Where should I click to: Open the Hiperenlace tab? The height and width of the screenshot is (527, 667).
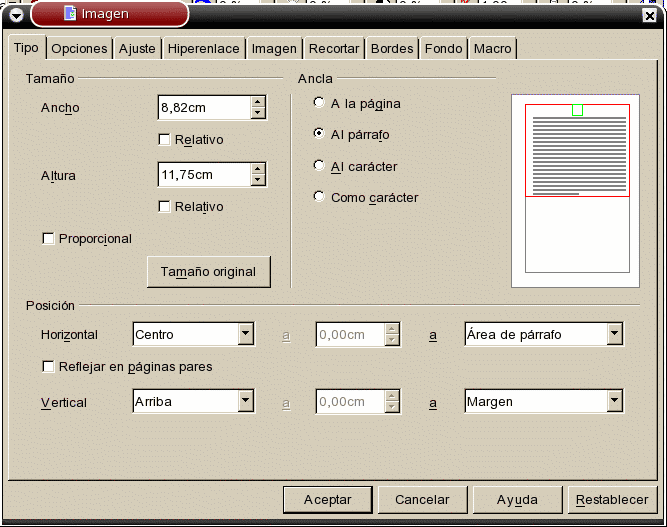(x=204, y=49)
